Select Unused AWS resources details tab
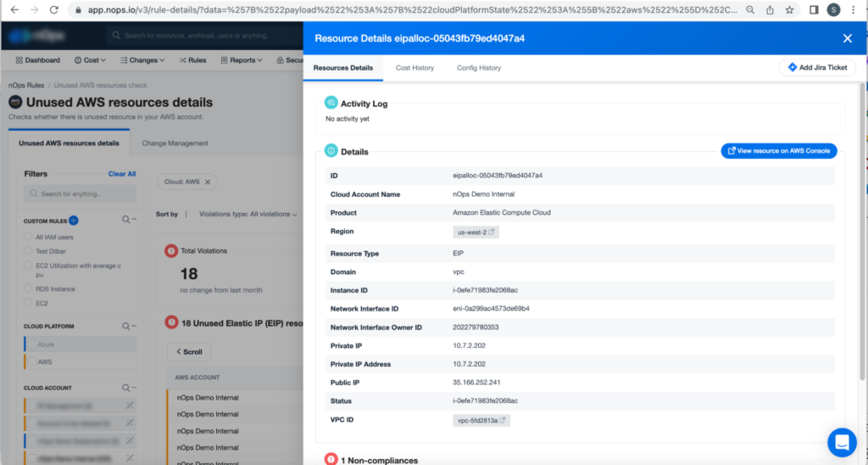Screen dimensions: 868x465 [x=69, y=143]
